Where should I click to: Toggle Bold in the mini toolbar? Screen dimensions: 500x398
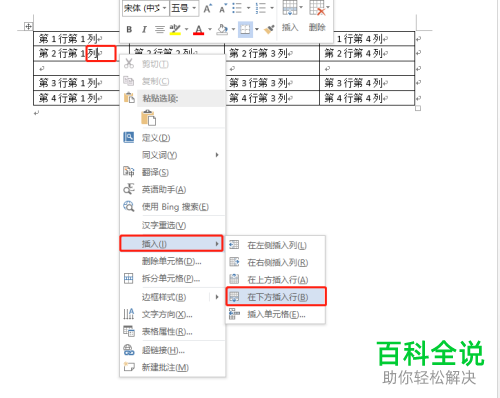(129, 30)
